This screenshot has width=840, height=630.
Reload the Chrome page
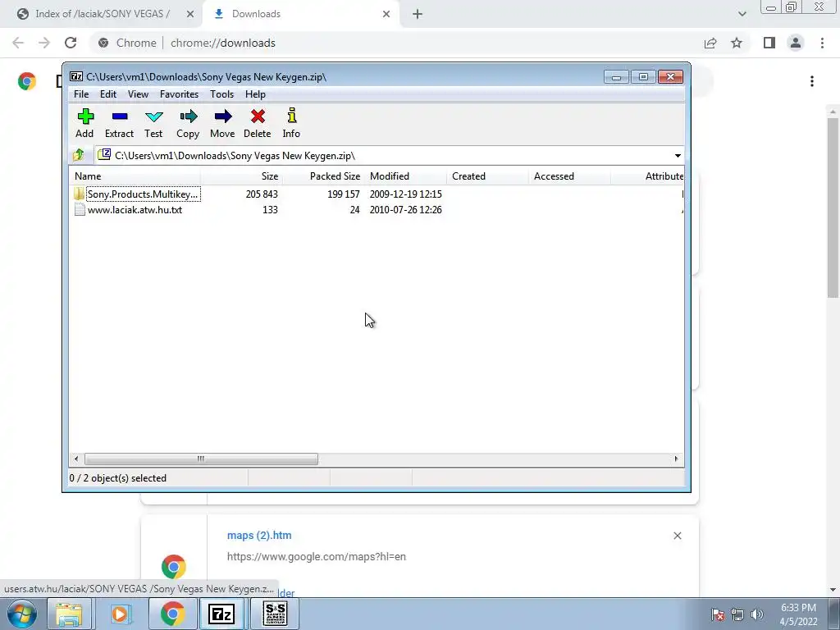[x=71, y=43]
